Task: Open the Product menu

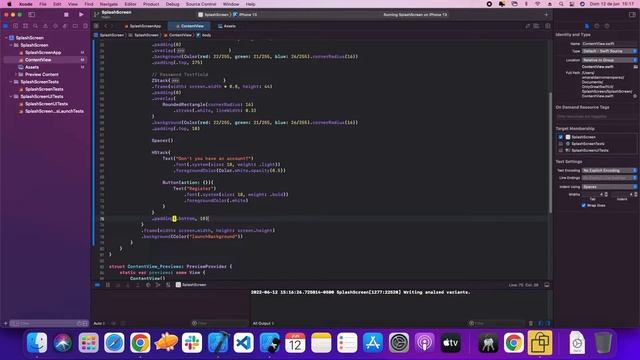Action: (x=151, y=4)
